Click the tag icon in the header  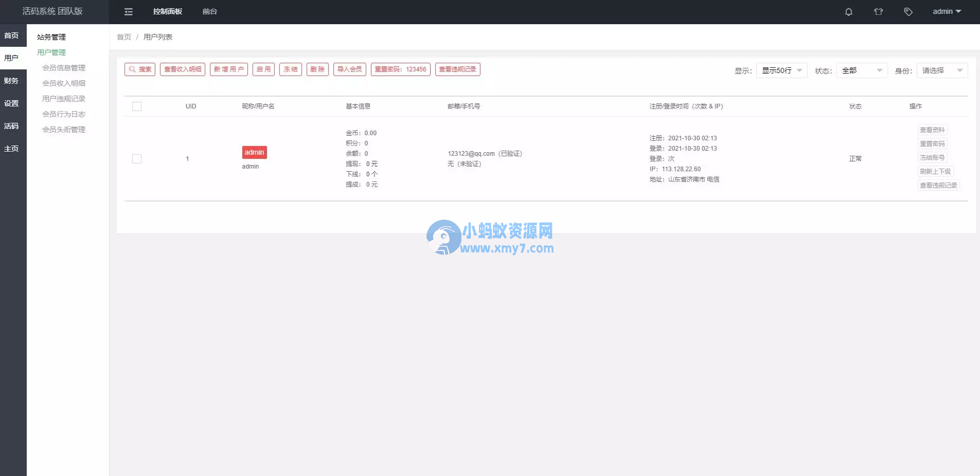[908, 11]
